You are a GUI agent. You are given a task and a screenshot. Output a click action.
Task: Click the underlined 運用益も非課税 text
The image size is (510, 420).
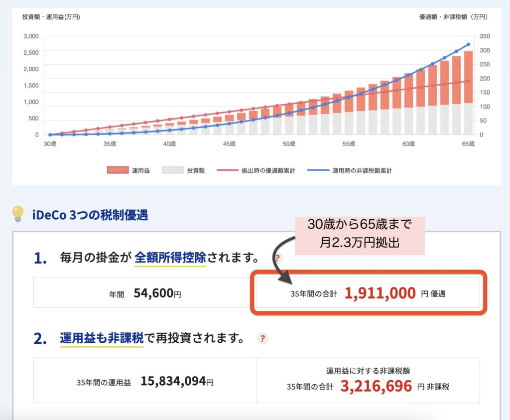point(102,339)
